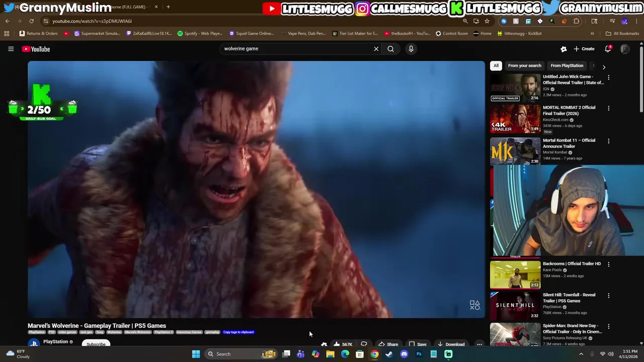Open options for Untitled John Wick Game video
Viewport: 644px width, 362px height.
[608, 77]
